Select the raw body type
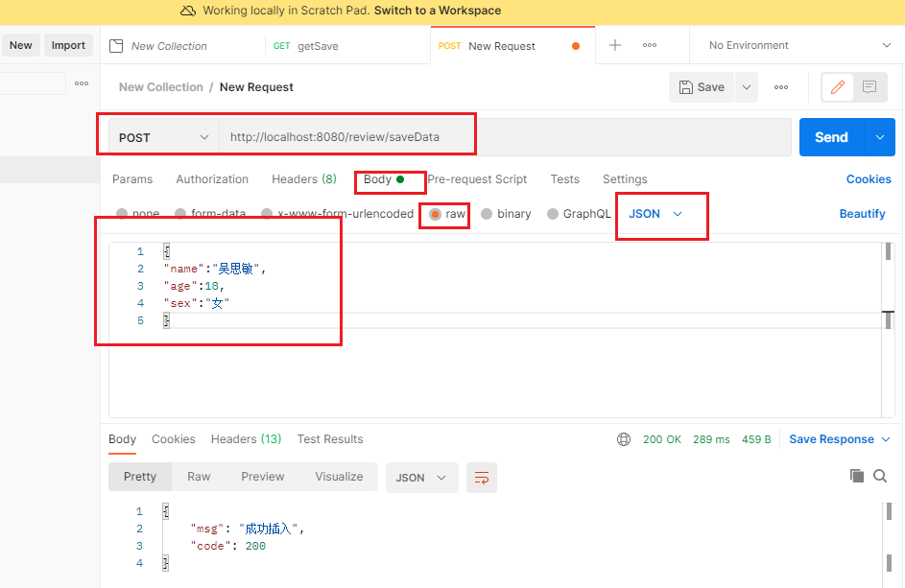Screen dimensions: 905x588 (x=435, y=214)
